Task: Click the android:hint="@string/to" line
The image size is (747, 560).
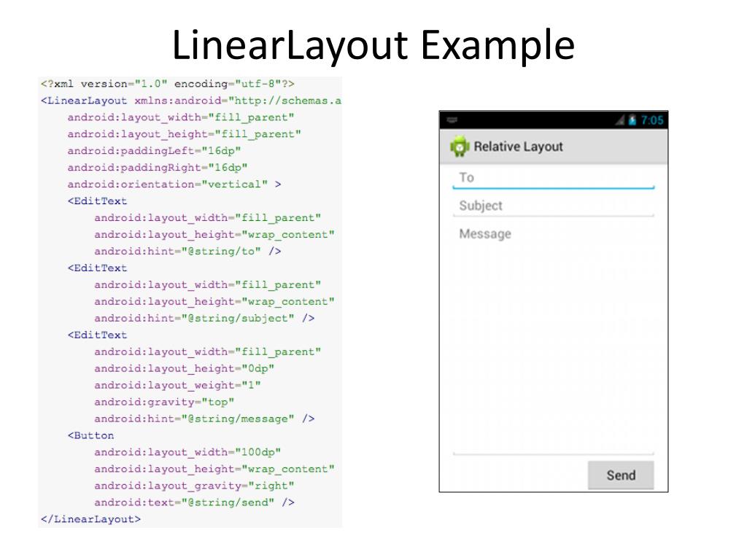Action: [x=187, y=252]
